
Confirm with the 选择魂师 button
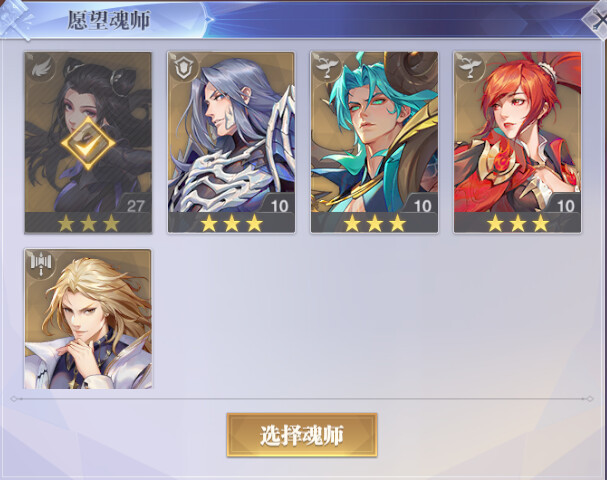(x=302, y=435)
